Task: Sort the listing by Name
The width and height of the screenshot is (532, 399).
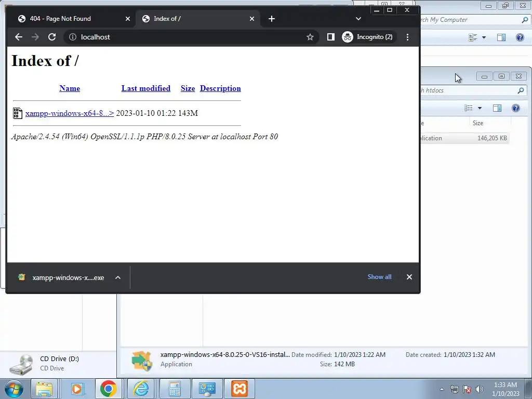Action: click(x=70, y=88)
